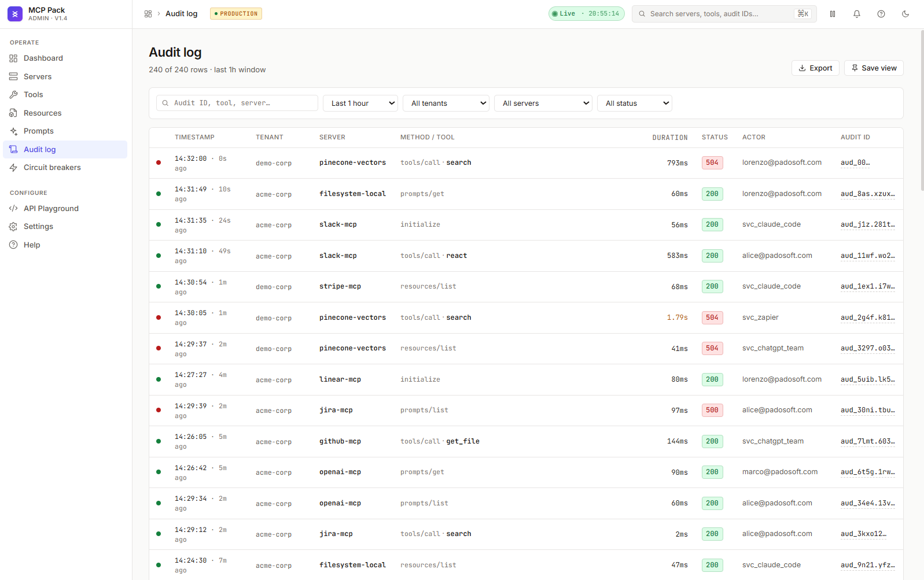This screenshot has height=580, width=924.
Task: Open the All servers dropdown
Action: coord(543,103)
